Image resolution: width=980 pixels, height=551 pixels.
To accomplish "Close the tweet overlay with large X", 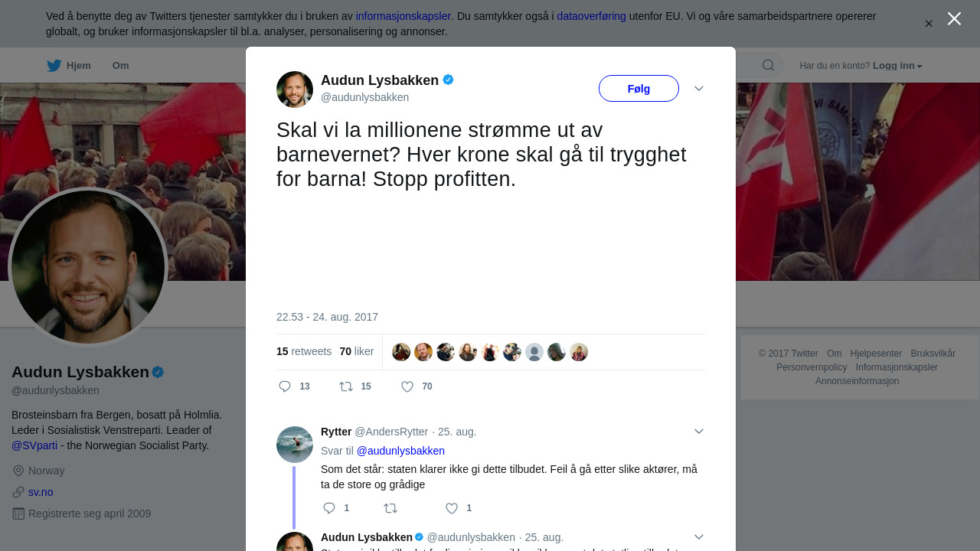I will tap(954, 18).
